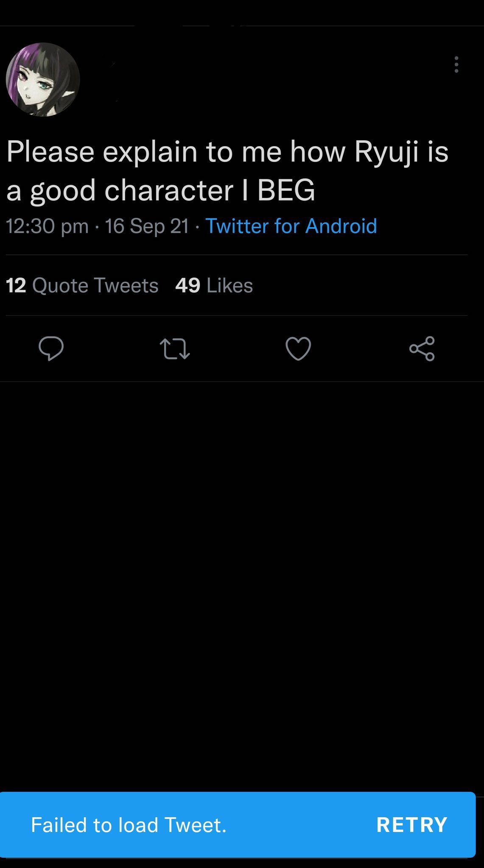Click the word BEG in tweet
484x868 pixels.
[x=286, y=190]
